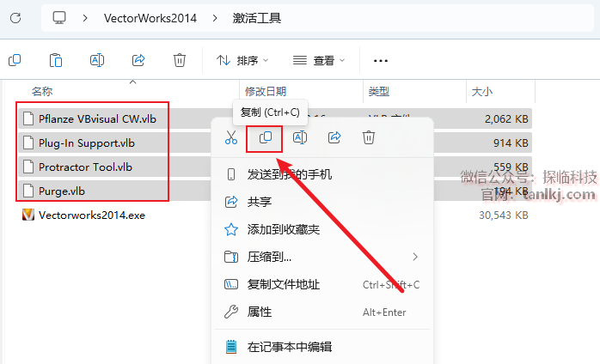The width and height of the screenshot is (600, 364).
Task: Click the 2,062 KB size cell
Action: point(506,119)
